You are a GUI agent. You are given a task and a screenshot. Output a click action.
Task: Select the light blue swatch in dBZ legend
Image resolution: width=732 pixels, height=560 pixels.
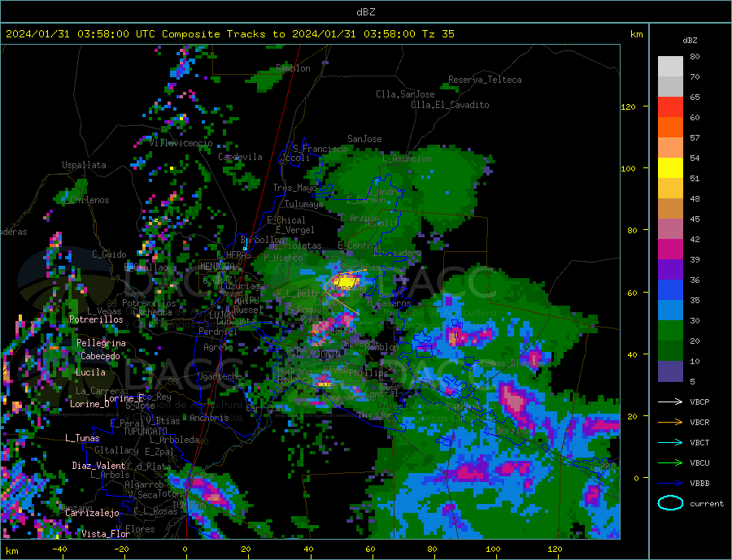click(670, 310)
